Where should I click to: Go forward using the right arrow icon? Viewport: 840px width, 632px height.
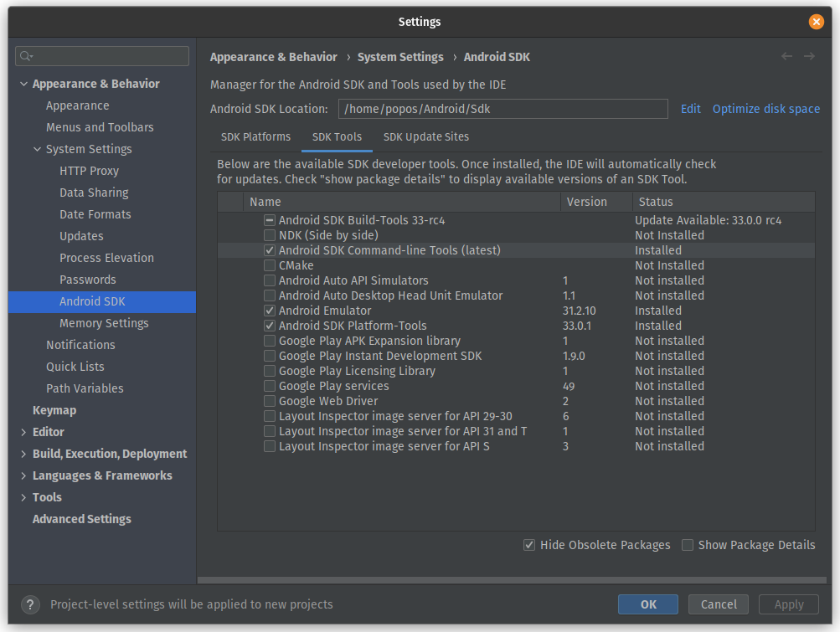809,56
